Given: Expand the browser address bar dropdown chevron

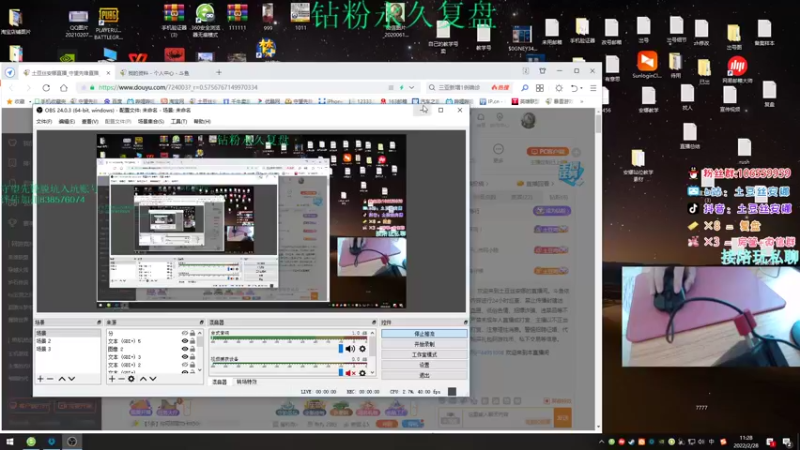Looking at the screenshot, I should (x=411, y=88).
